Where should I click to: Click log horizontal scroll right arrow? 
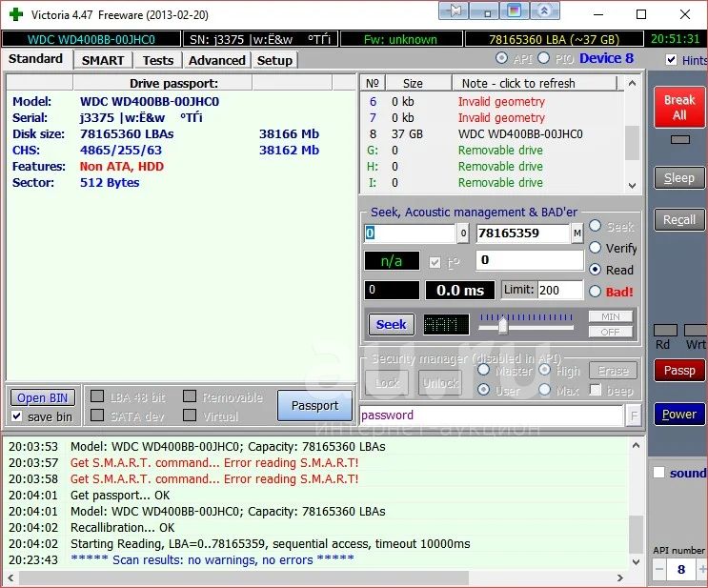click(x=620, y=578)
